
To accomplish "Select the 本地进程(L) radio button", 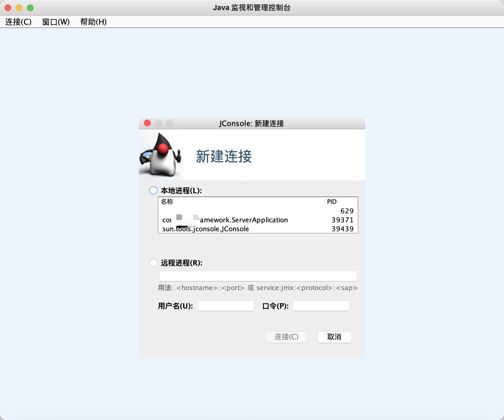I will 153,190.
